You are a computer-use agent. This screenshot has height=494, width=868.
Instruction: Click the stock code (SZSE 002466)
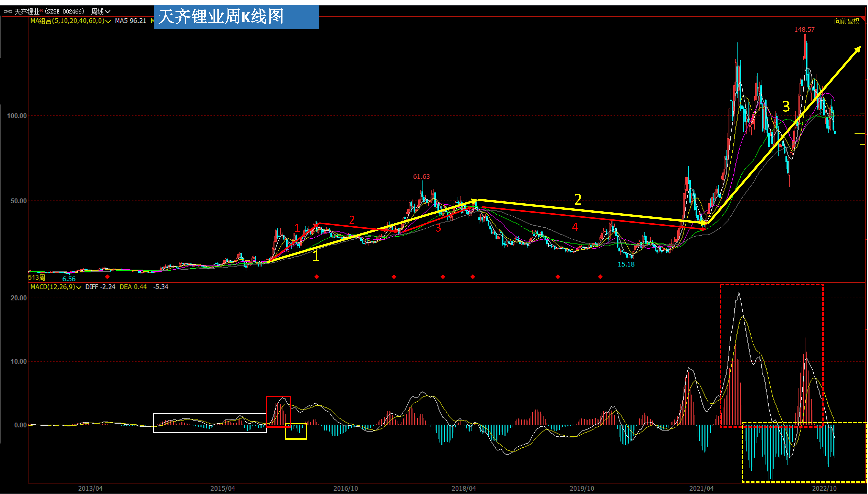[64, 12]
